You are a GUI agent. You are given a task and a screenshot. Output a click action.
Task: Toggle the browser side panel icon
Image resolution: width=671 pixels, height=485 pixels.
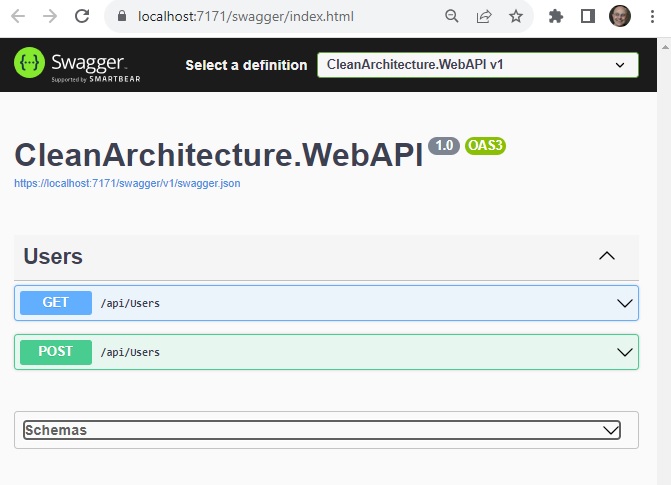pos(588,16)
